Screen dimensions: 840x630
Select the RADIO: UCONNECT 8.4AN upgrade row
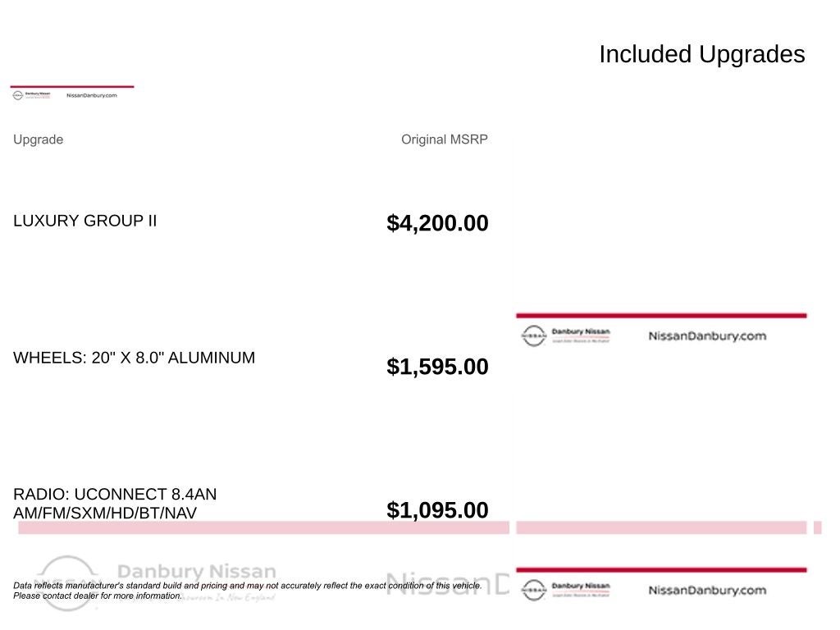pos(115,504)
